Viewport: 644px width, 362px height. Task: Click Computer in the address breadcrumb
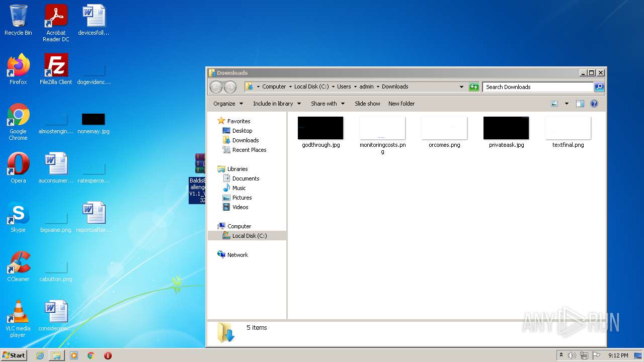274,86
